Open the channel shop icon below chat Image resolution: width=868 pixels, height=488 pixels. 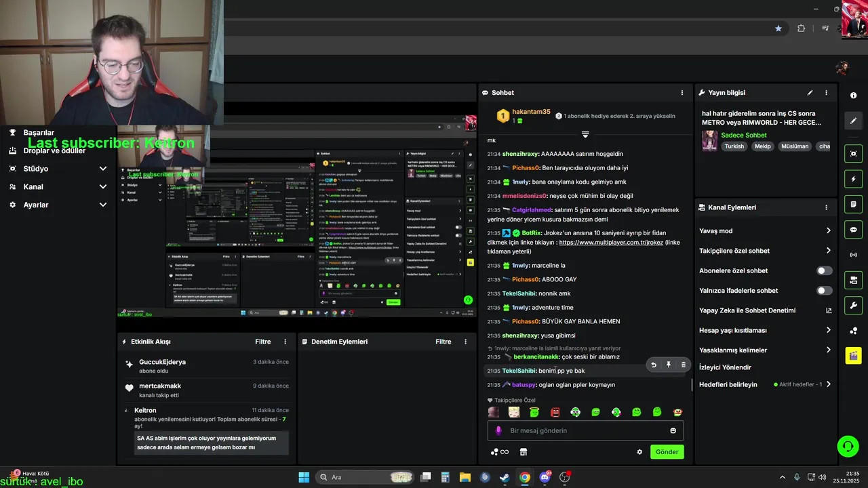pyautogui.click(x=524, y=452)
